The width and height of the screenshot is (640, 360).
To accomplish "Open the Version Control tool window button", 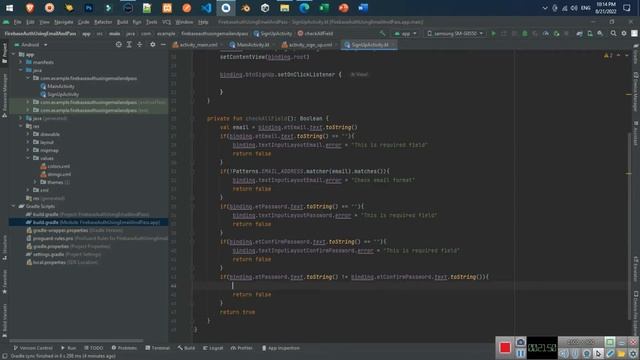I will pos(33,348).
